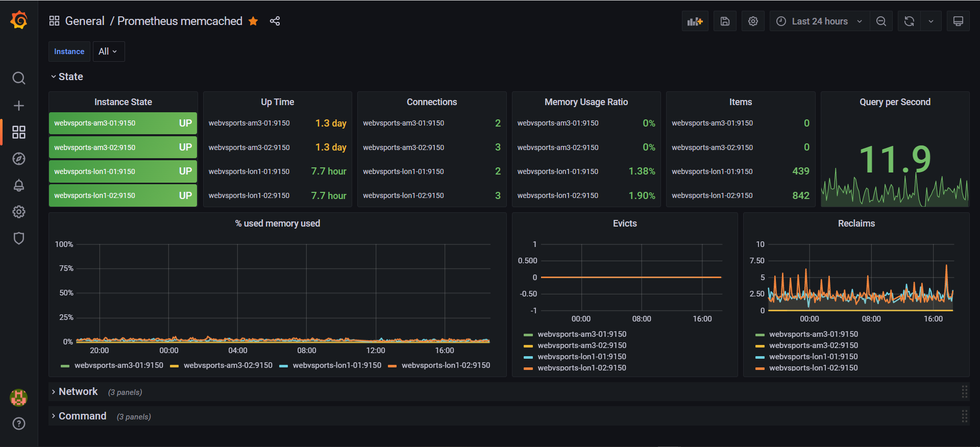Open the Items panel title menu
Image resolution: width=980 pixels, height=447 pixels.
(x=741, y=102)
